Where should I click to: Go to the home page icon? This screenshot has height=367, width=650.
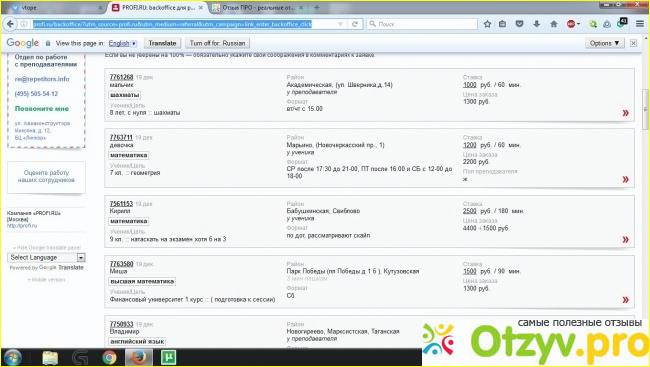click(x=553, y=24)
